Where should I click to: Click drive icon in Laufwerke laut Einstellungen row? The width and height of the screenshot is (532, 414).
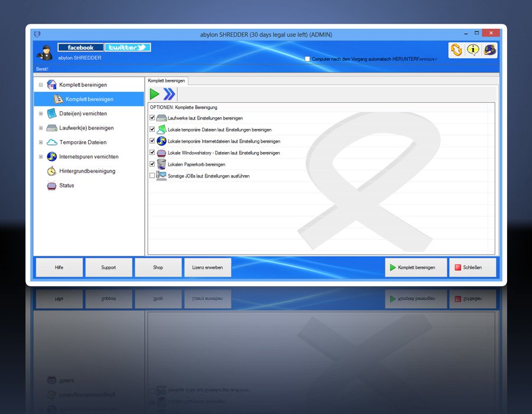point(161,118)
